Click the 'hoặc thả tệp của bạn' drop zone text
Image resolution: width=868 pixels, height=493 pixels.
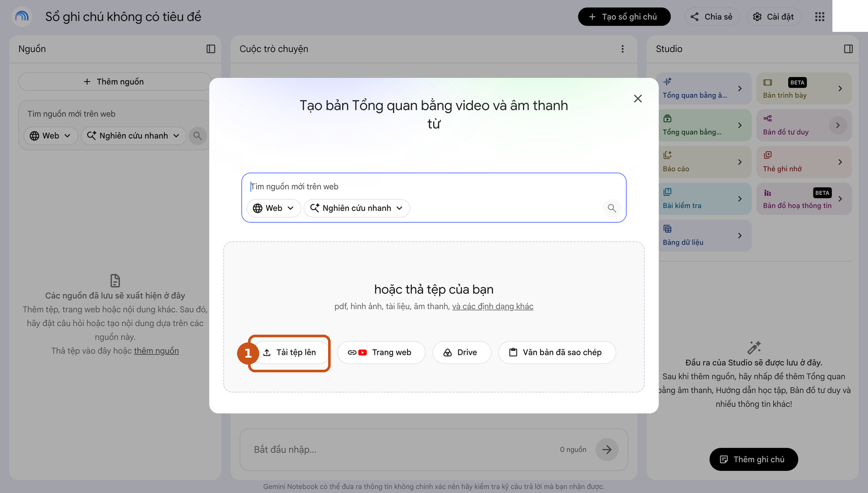[x=434, y=289]
